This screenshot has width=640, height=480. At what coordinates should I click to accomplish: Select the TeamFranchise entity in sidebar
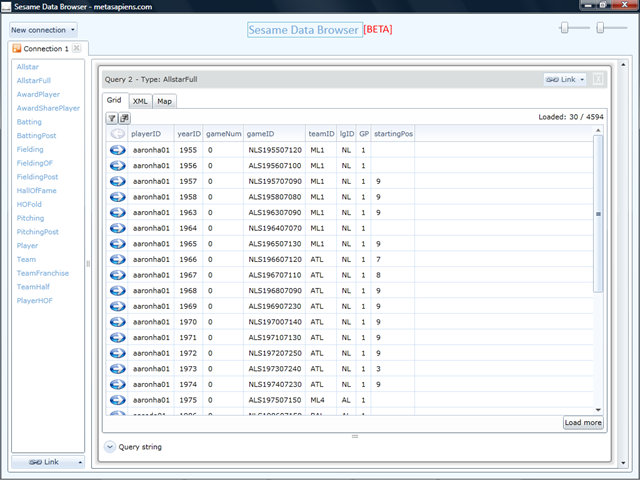pos(41,272)
